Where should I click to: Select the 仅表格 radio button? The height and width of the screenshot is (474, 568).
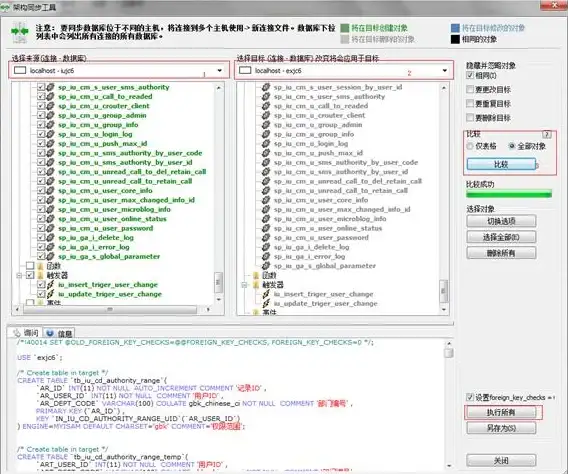(470, 146)
